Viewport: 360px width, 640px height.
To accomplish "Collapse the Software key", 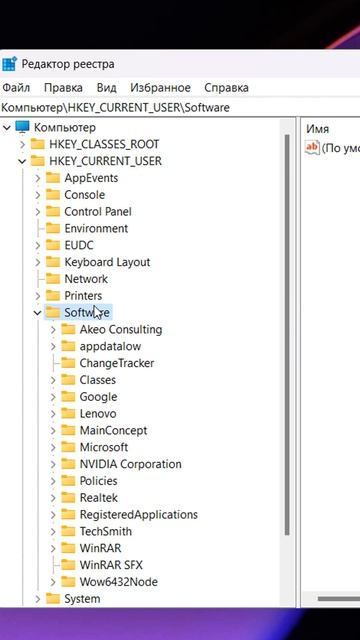I will 38,313.
